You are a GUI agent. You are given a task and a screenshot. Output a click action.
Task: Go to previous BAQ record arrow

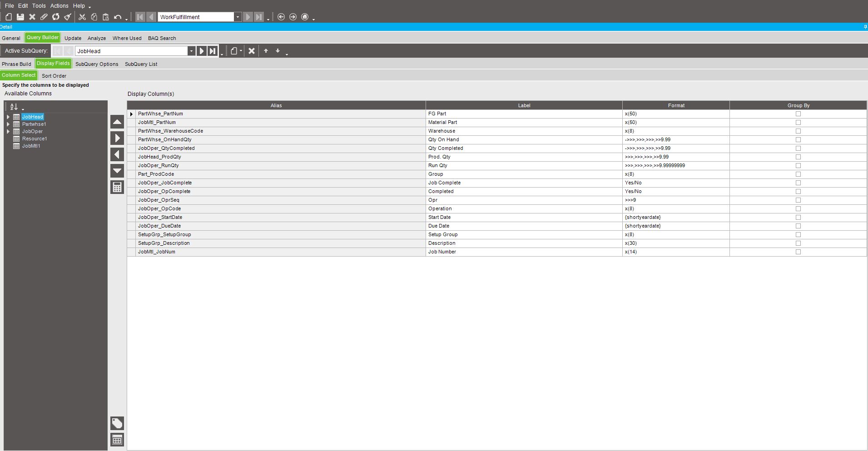[x=151, y=17]
